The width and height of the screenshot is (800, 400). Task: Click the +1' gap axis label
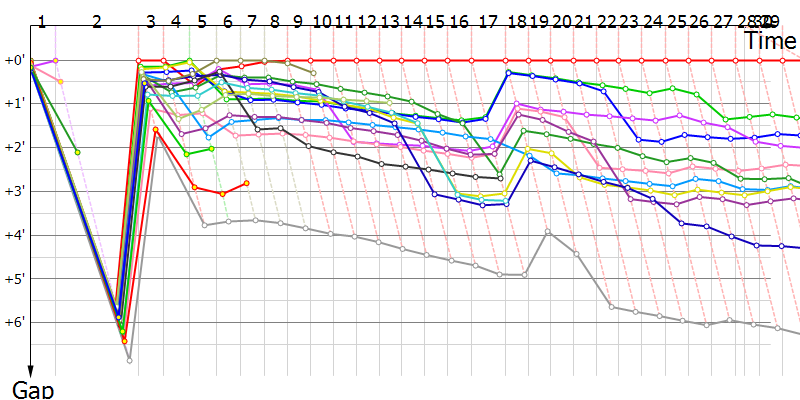tap(14, 104)
